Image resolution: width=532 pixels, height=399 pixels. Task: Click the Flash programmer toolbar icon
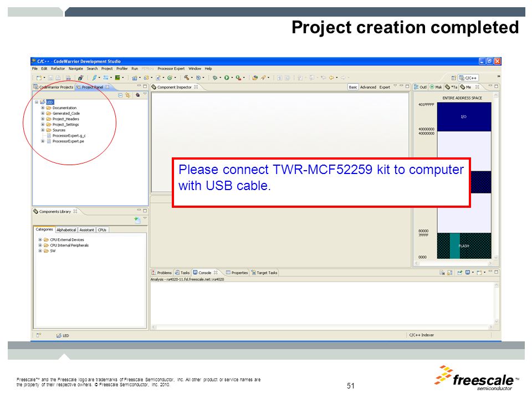click(x=80, y=78)
